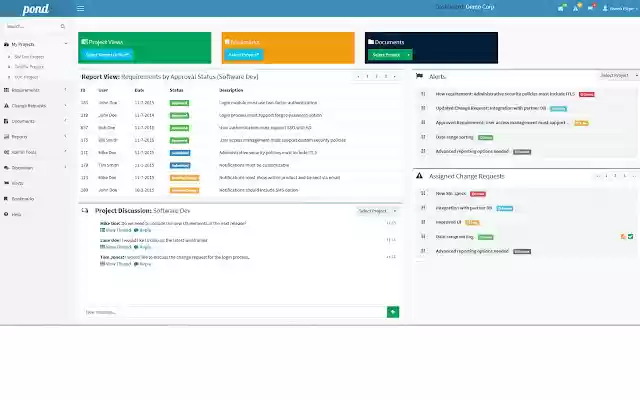Viewport: 640px width, 400px height.
Task: Open Select Project button on orange card
Action: (244, 55)
